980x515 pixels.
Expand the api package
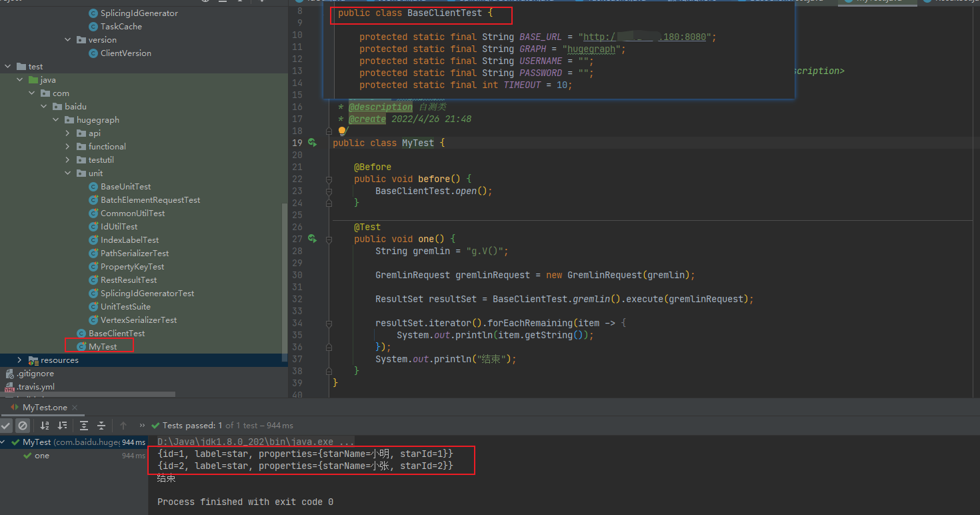point(68,133)
